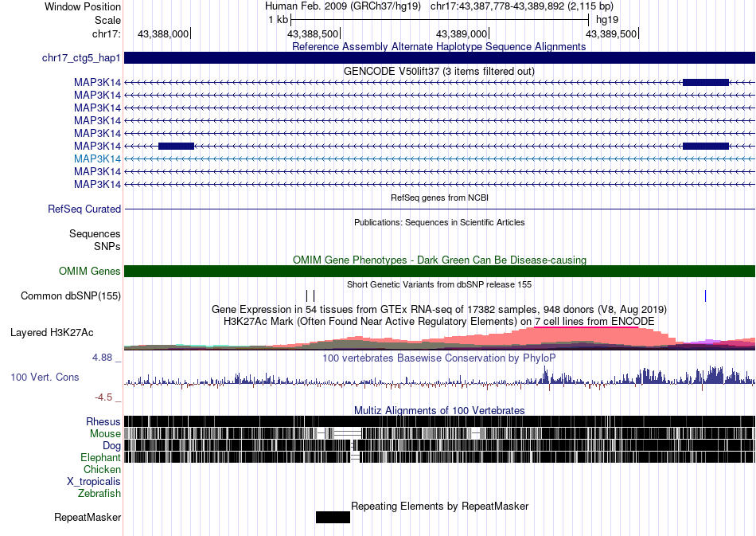Click the light-blue MAP3K14 transcript label
756x536 pixels.
click(97, 158)
